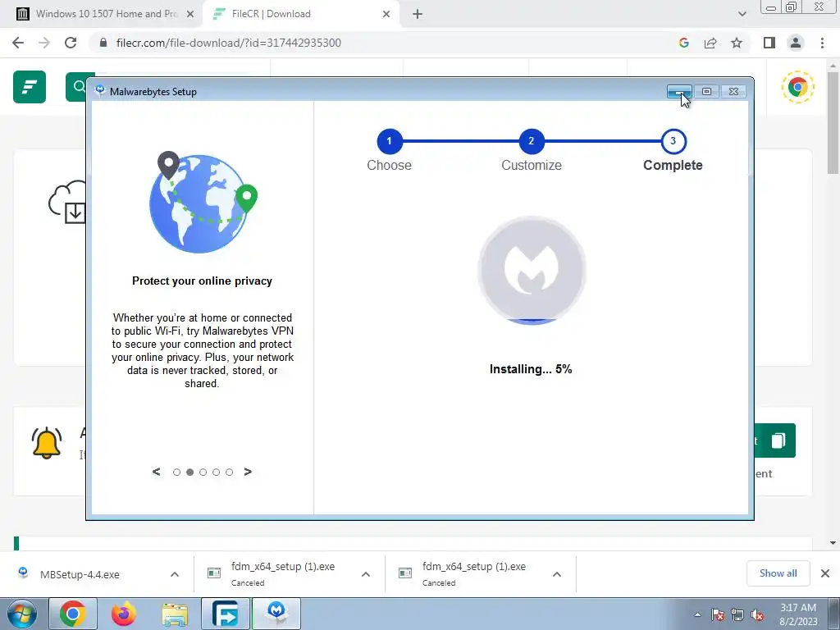The image size is (840, 630).
Task: Open a new Chrome tab
Action: click(x=418, y=14)
